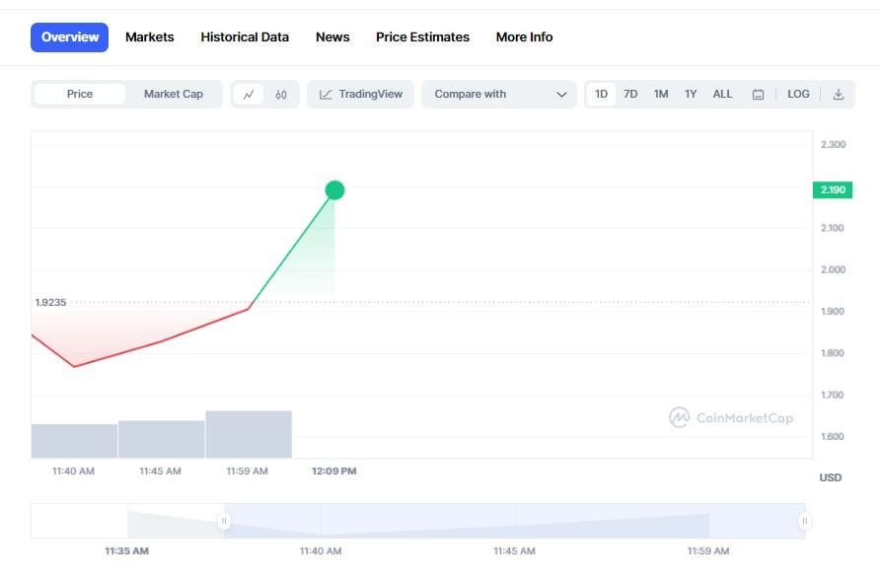
Task: Collapse the Compare with selector
Action: tap(498, 94)
